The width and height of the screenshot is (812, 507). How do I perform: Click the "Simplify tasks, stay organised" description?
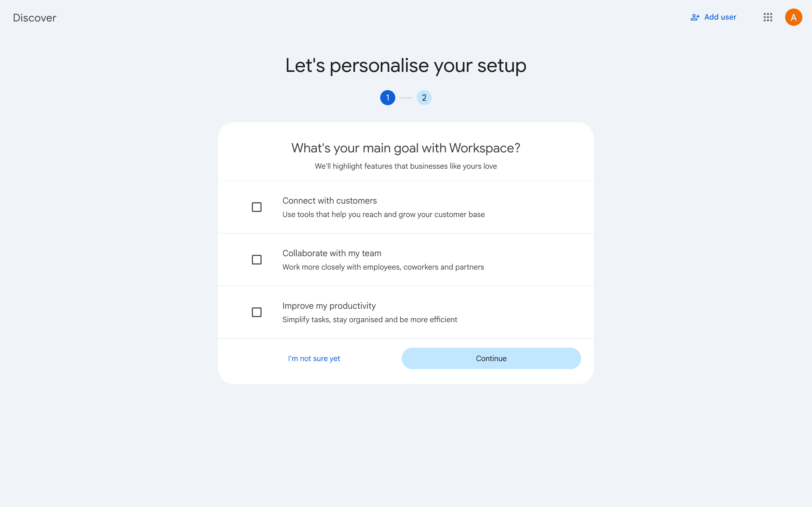point(370,320)
